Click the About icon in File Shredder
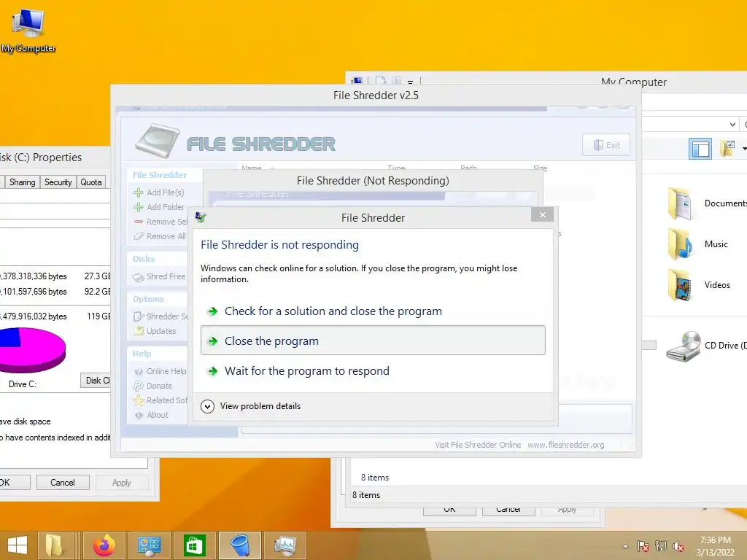The image size is (747, 560). coord(138,415)
